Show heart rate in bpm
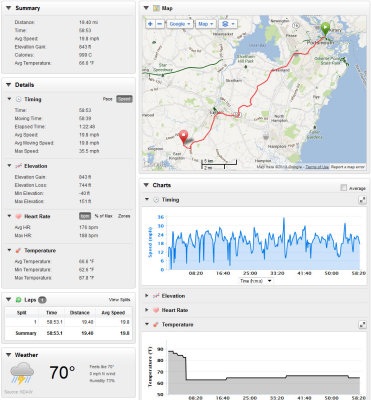The image size is (371, 400). tap(85, 216)
